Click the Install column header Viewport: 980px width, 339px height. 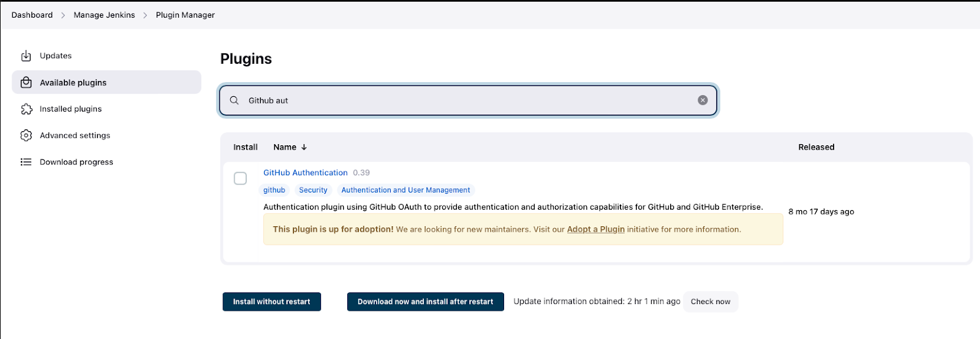point(245,147)
